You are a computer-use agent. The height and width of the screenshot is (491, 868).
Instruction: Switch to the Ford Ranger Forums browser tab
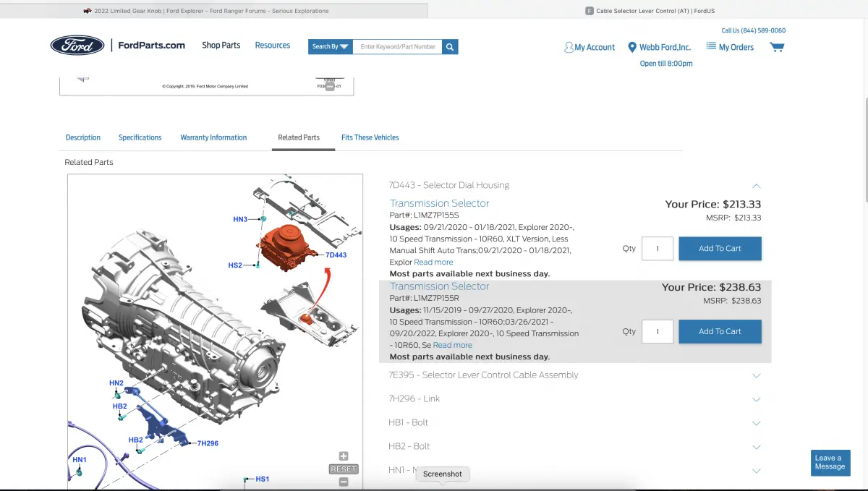(212, 11)
